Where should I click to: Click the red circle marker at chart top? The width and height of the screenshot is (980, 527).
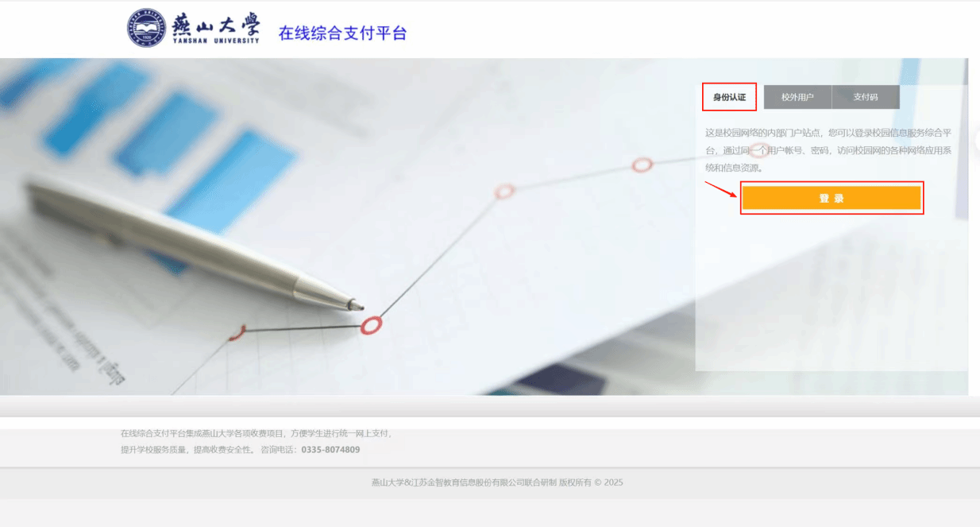(642, 165)
